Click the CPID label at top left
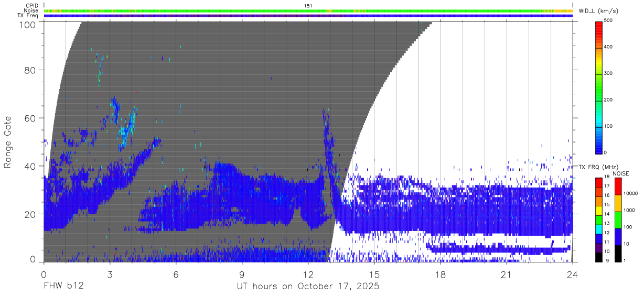644x297 pixels. [31, 6]
